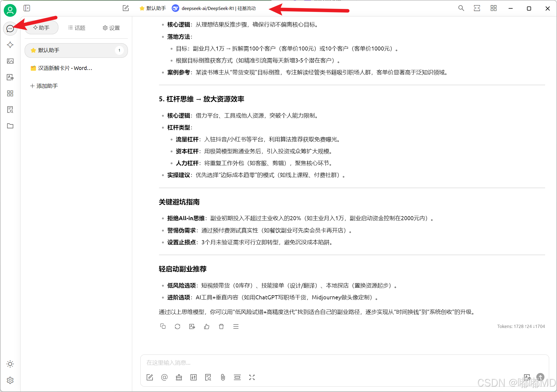Click 添加助手 to add an assistant

[44, 86]
